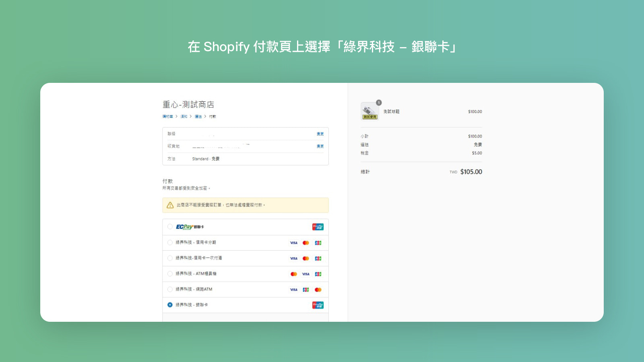
Task: Click the product price $100.00
Action: click(x=475, y=112)
